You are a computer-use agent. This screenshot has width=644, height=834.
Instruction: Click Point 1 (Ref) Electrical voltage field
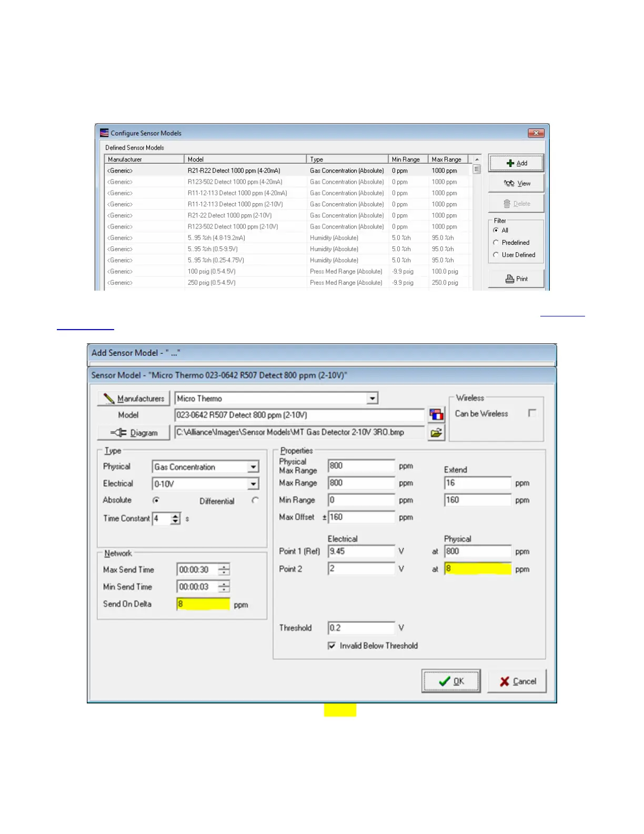pyautogui.click(x=361, y=551)
